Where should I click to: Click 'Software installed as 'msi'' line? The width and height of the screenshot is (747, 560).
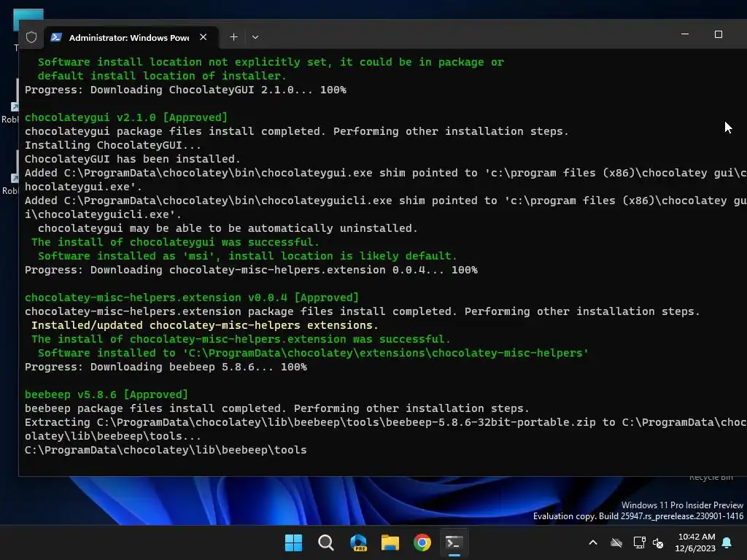point(247,256)
